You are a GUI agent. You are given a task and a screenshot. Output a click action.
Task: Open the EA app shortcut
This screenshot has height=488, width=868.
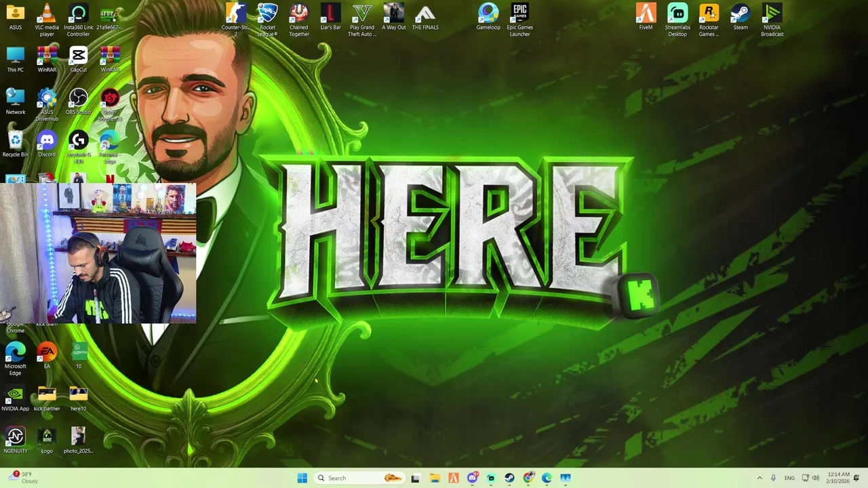(47, 356)
